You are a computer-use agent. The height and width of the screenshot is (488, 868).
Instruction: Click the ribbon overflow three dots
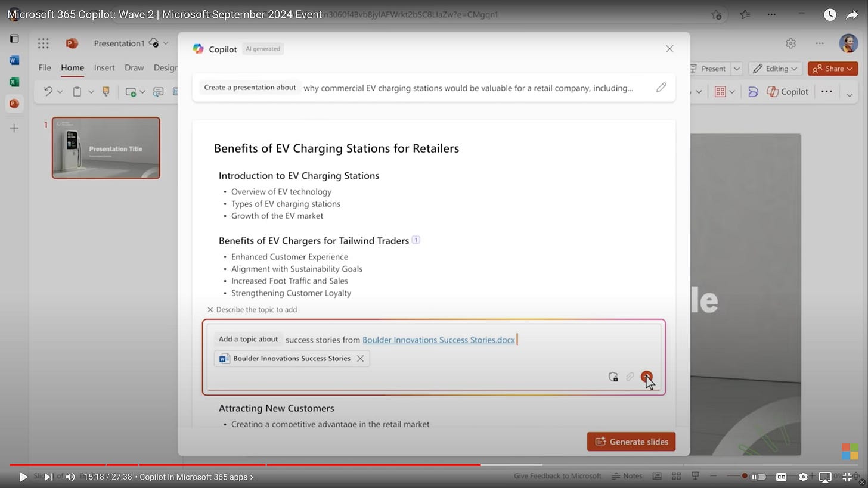point(826,91)
